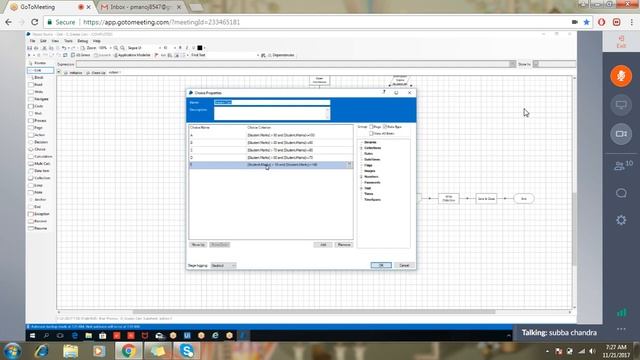The image size is (640, 360).
Task: Click the Dependencies toolbar button
Action: pos(281,55)
